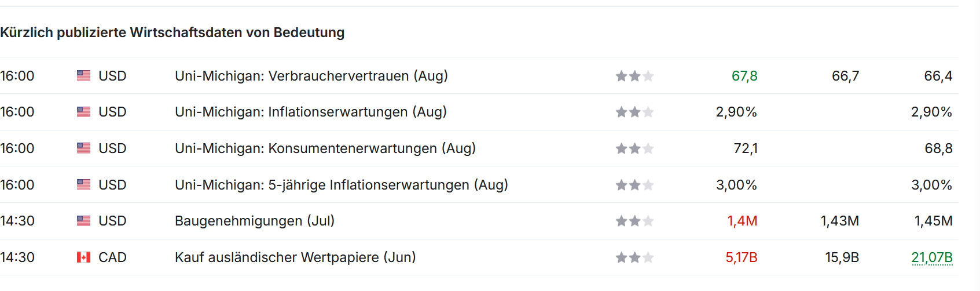Screen dimensions: 980x291
Task: Click the underlined previous value 21,07B
Action: click(932, 257)
